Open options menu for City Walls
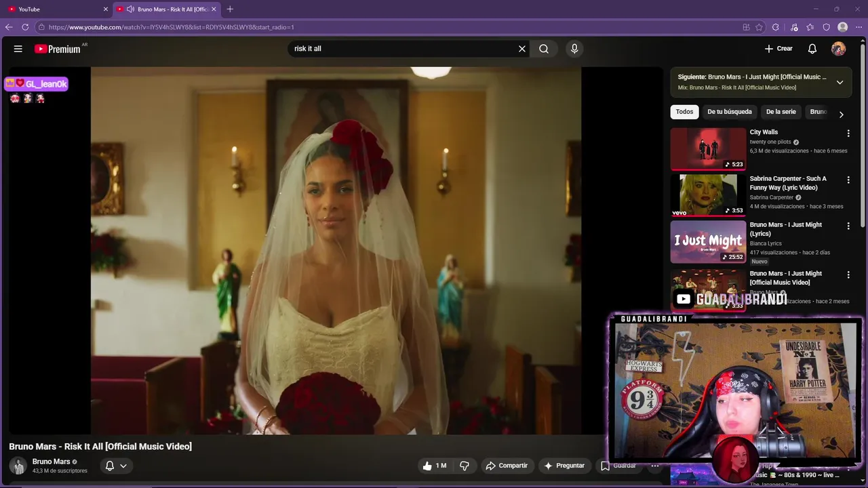 (x=848, y=134)
